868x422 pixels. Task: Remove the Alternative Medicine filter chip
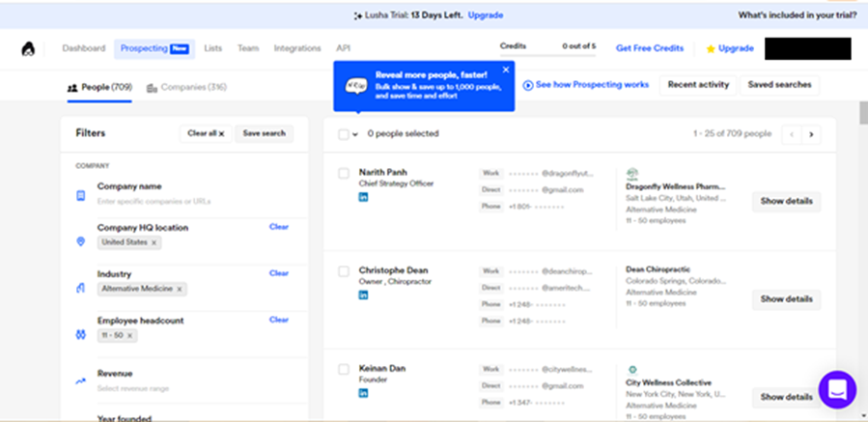(179, 289)
